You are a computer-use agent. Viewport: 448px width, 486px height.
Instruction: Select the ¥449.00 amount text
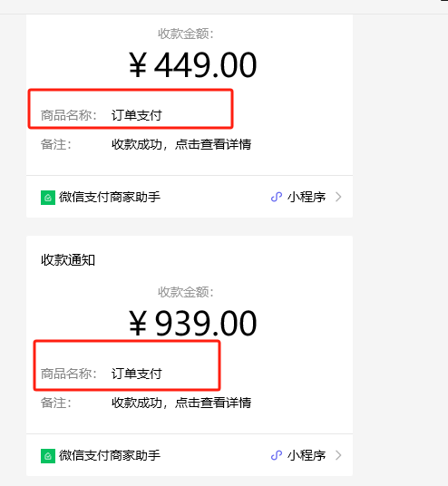[192, 64]
